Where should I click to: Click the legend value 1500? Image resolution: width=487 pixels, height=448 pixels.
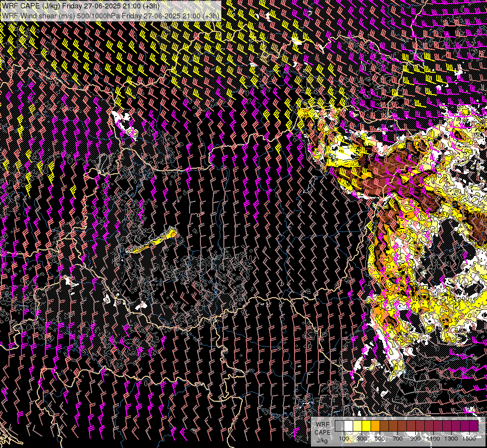[469, 439]
